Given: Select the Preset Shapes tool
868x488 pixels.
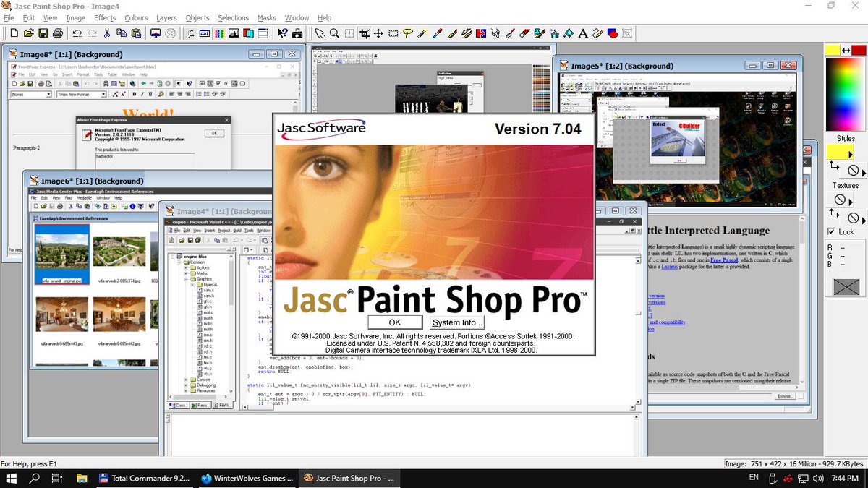Looking at the screenshot, I should click(612, 33).
